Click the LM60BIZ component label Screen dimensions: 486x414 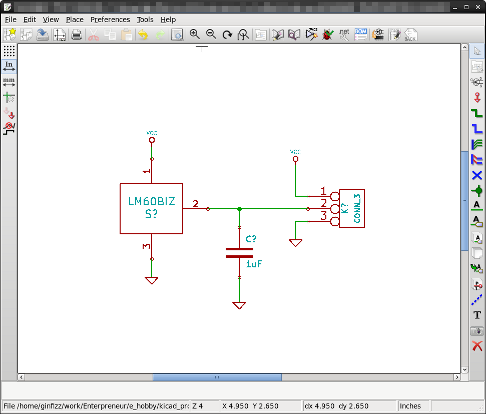[152, 201]
